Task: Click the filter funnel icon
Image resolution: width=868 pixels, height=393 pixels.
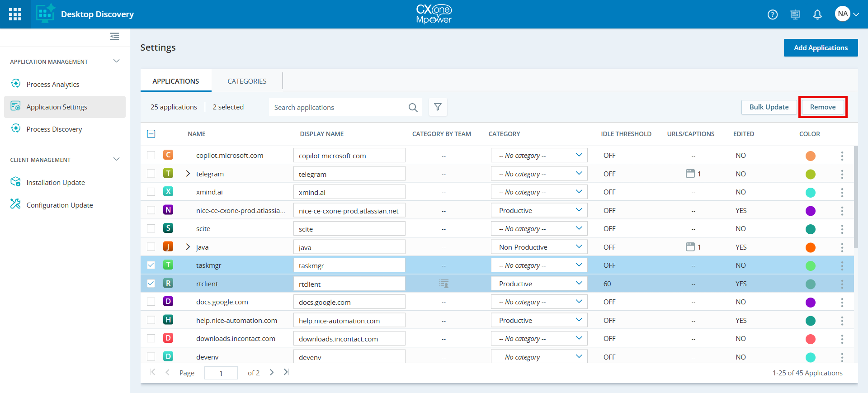Action: 438,107
